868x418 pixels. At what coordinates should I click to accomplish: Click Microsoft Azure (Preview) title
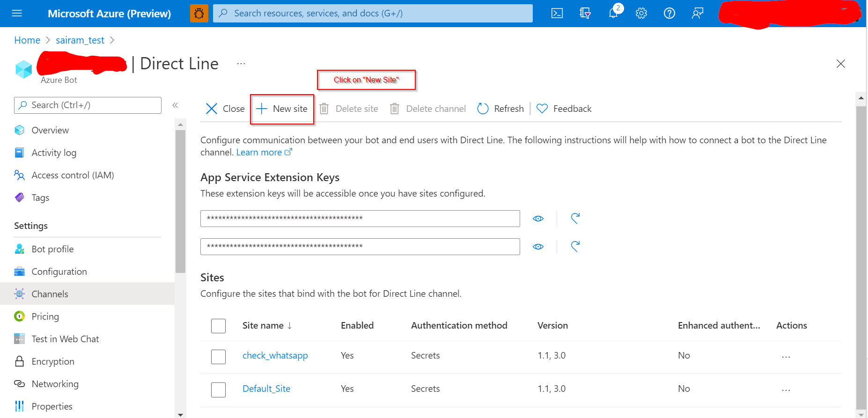coord(109,14)
